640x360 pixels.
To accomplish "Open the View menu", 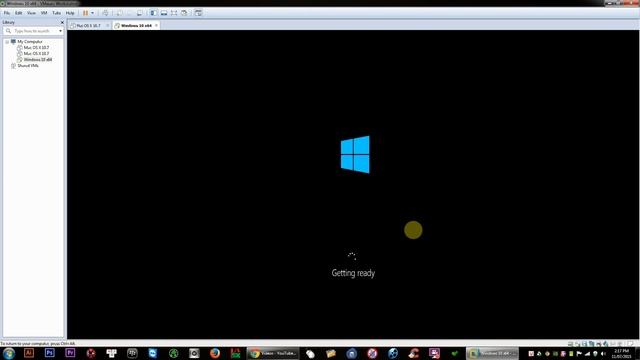I will click(x=31, y=13).
